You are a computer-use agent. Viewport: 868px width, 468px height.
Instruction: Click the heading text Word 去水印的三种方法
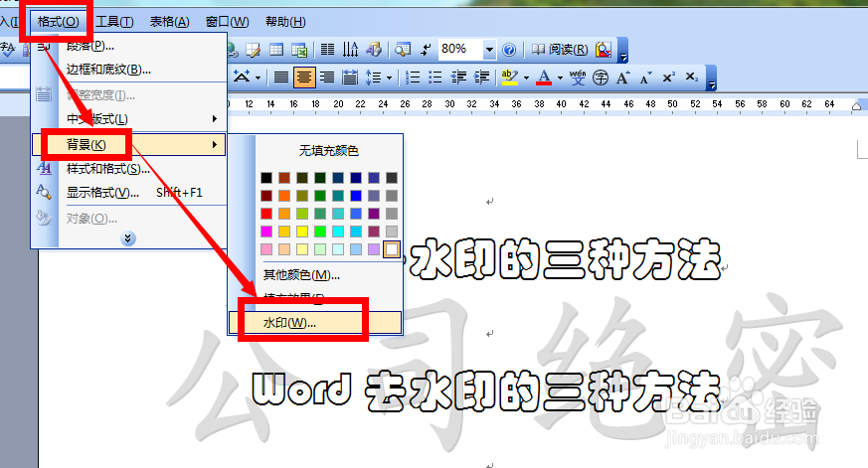[487, 391]
